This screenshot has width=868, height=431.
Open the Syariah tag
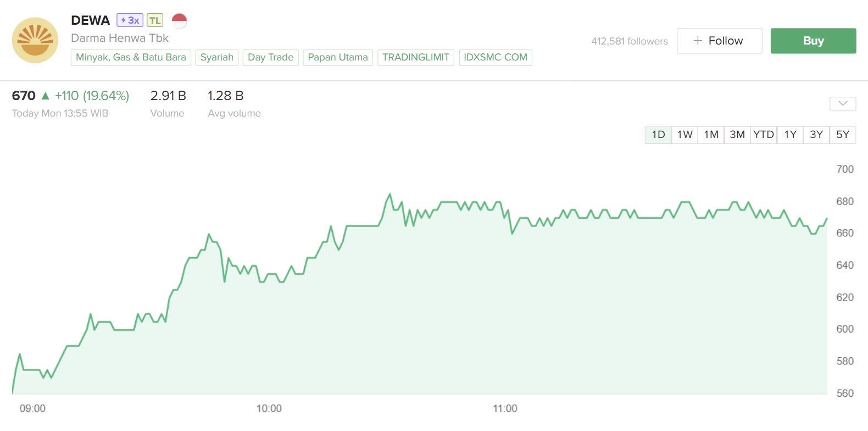coord(216,57)
